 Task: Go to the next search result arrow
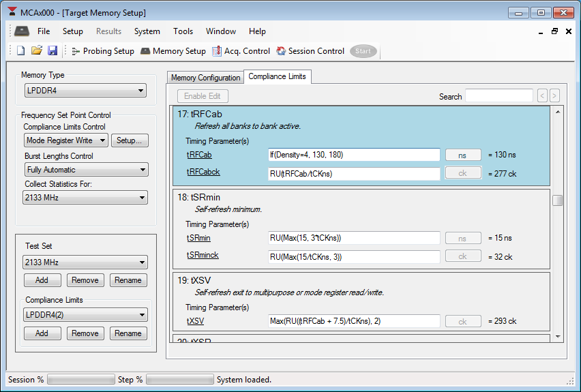click(x=554, y=96)
